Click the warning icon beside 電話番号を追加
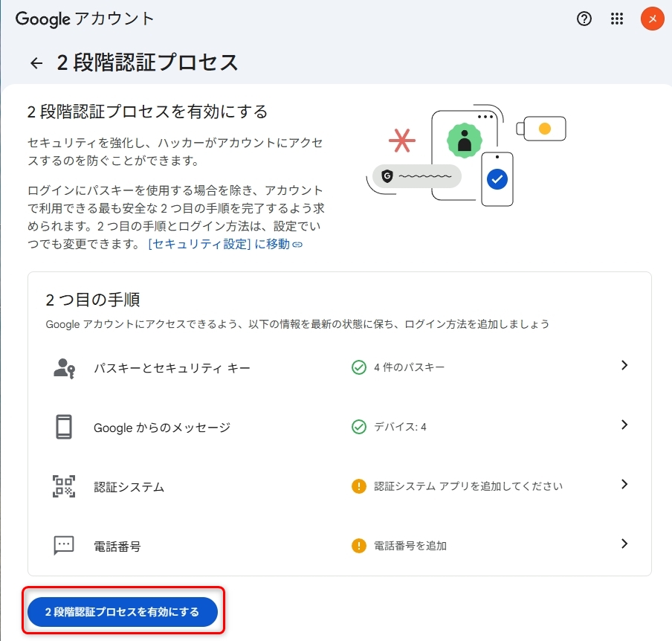This screenshot has width=672, height=641. pos(359,545)
